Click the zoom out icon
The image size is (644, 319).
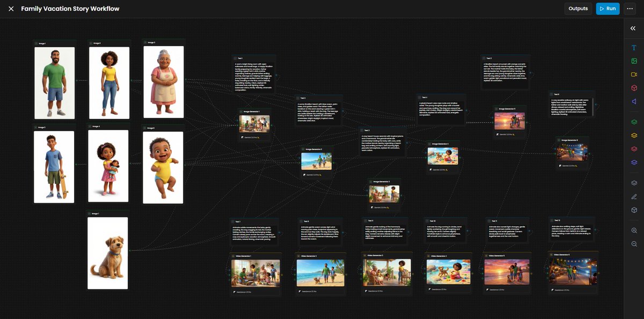coord(633,244)
